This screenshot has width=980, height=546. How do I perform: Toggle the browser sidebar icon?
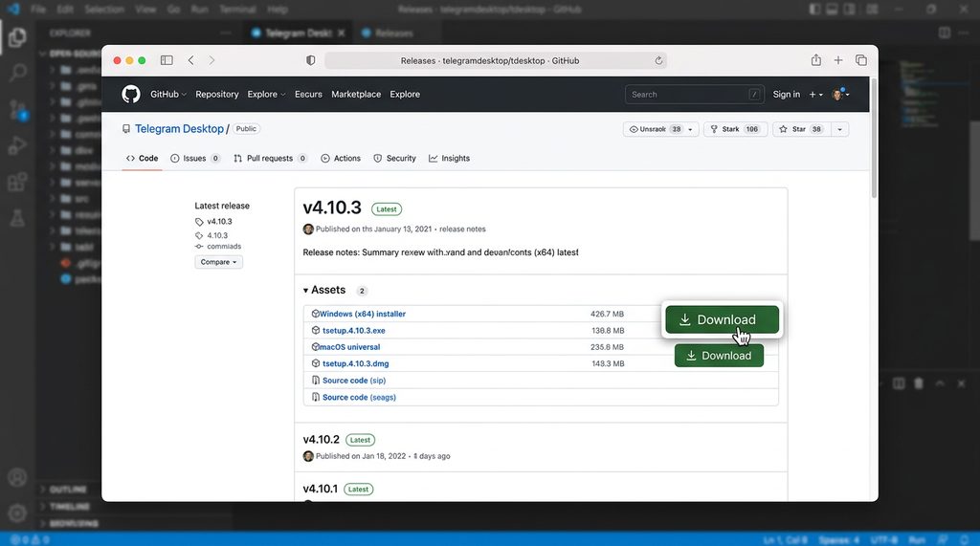[167, 60]
